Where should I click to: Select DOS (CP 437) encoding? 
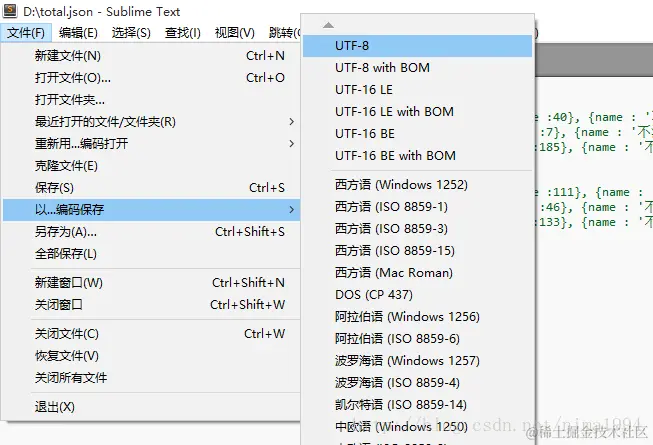tap(417, 295)
